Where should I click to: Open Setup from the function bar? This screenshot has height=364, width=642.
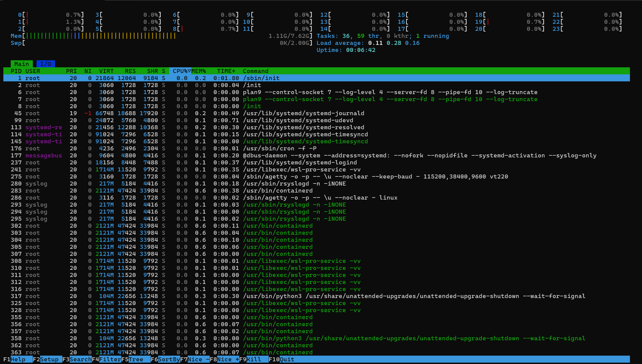(x=49, y=359)
